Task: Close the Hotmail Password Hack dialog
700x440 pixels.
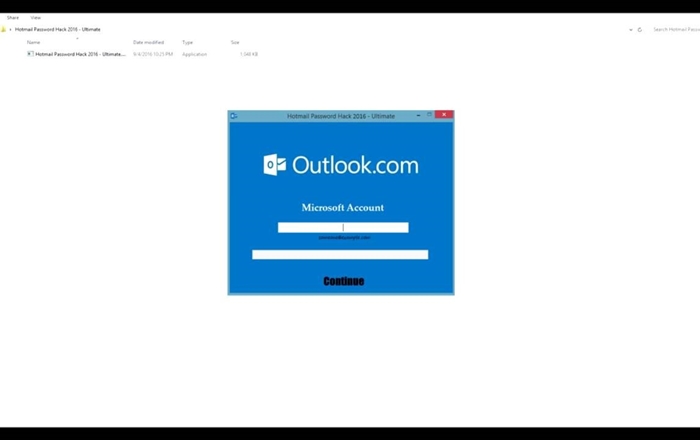Action: tap(444, 115)
